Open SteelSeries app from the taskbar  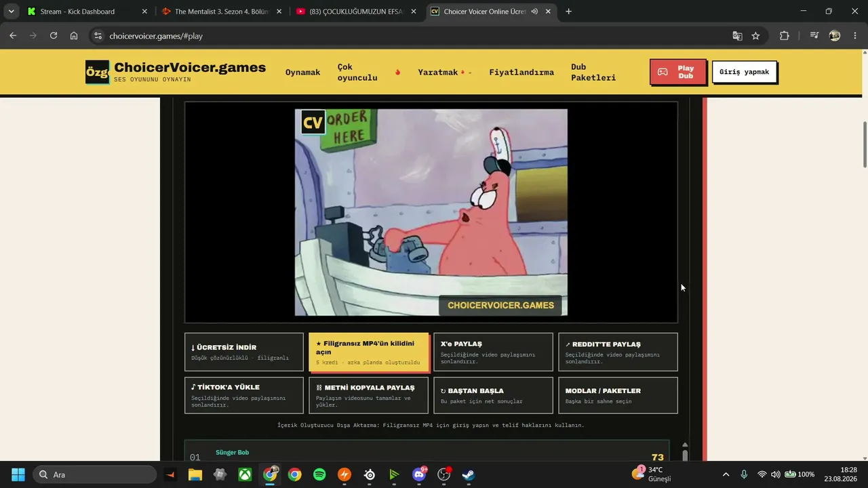click(x=370, y=474)
